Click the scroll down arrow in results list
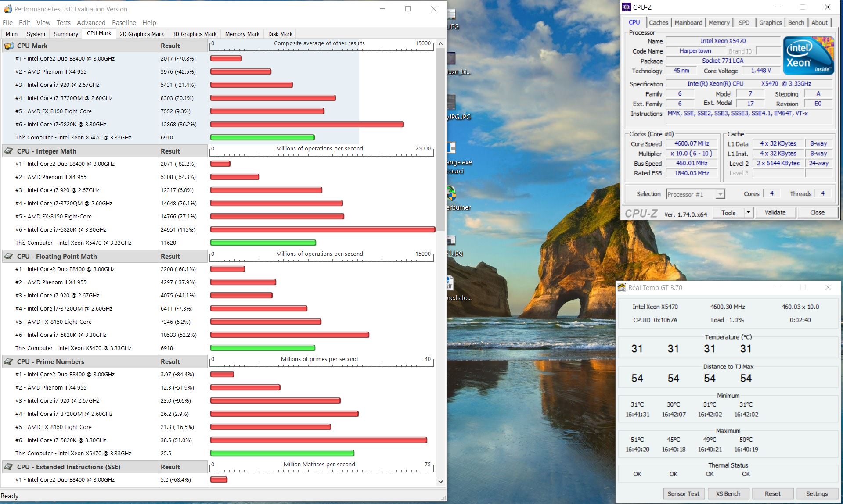 click(440, 481)
